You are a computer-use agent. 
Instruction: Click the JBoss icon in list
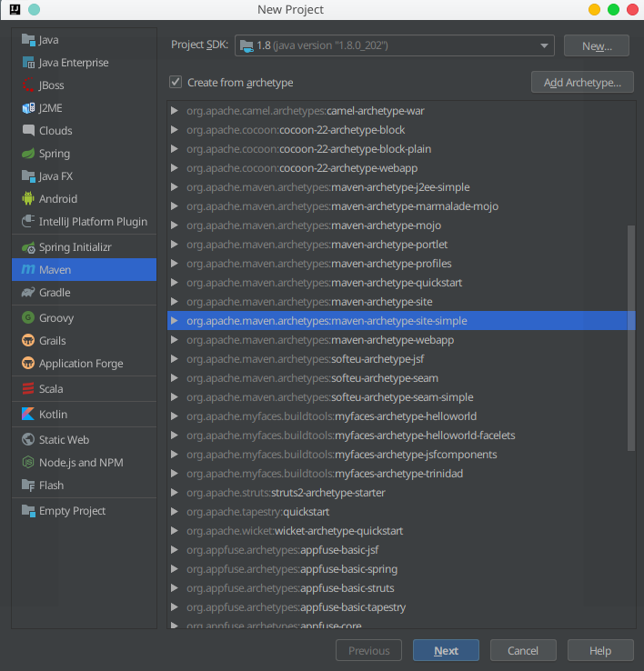[28, 85]
